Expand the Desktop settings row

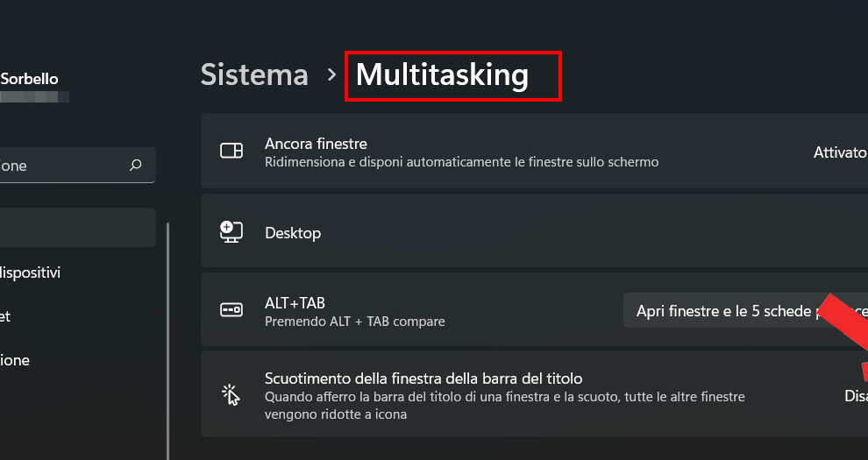[526, 232]
